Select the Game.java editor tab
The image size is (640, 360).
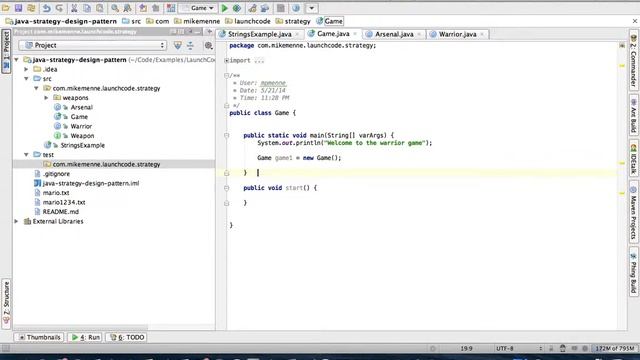333,33
